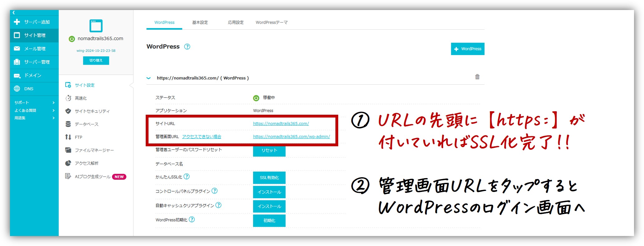Click help icon next to WordPress初期化
The width and height of the screenshot is (644, 246).
click(x=192, y=220)
